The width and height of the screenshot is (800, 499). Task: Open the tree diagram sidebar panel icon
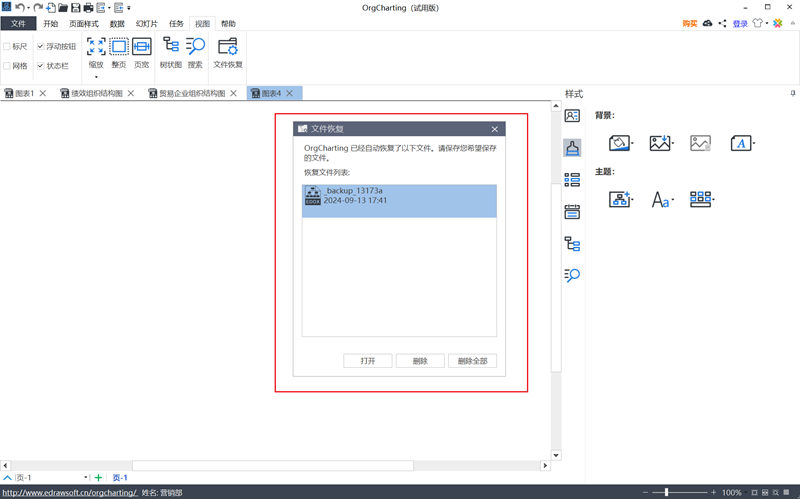pos(572,244)
